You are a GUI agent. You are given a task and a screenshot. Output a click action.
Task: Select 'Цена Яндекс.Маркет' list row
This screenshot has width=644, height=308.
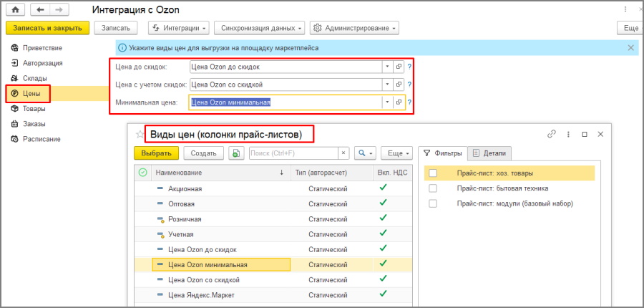pyautogui.click(x=273, y=295)
